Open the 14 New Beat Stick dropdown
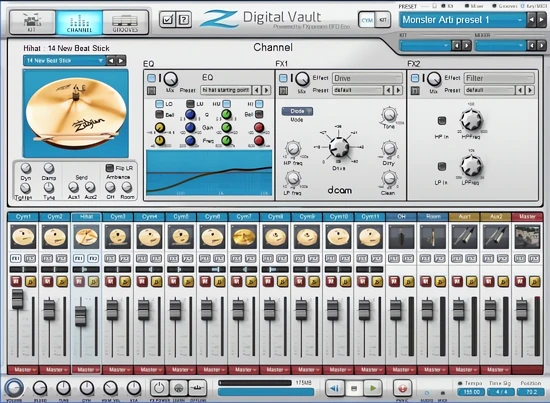This screenshot has height=403, width=550. pyautogui.click(x=65, y=61)
